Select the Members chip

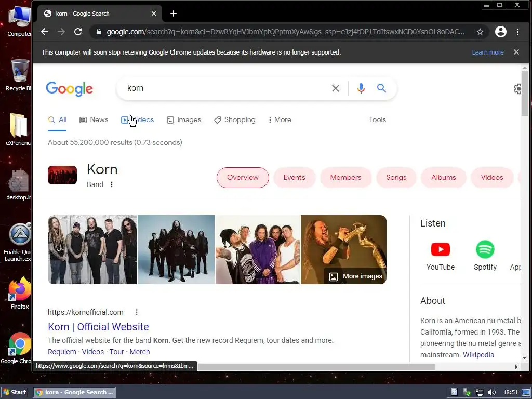pos(345,178)
